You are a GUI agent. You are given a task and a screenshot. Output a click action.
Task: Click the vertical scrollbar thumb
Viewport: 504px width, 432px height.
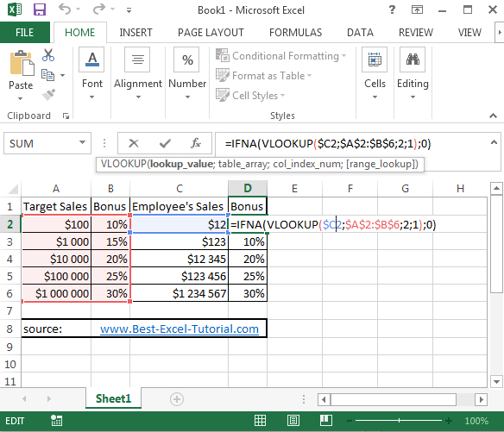coord(496,244)
